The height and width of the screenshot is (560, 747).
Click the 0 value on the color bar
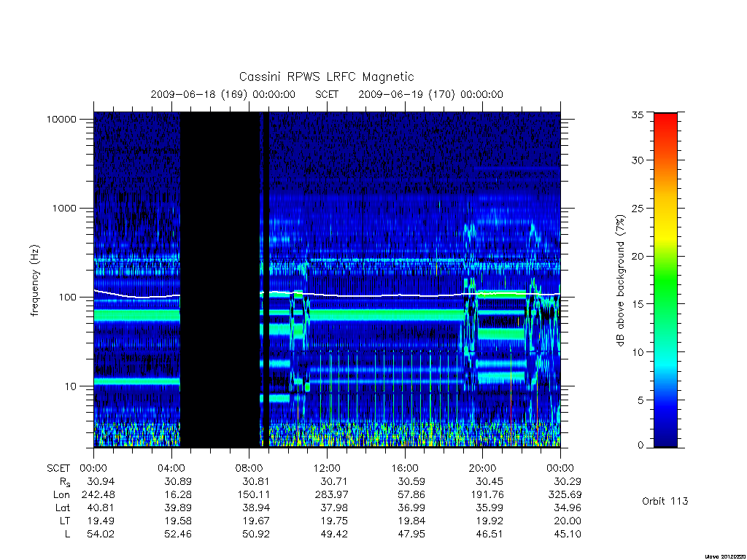point(640,446)
